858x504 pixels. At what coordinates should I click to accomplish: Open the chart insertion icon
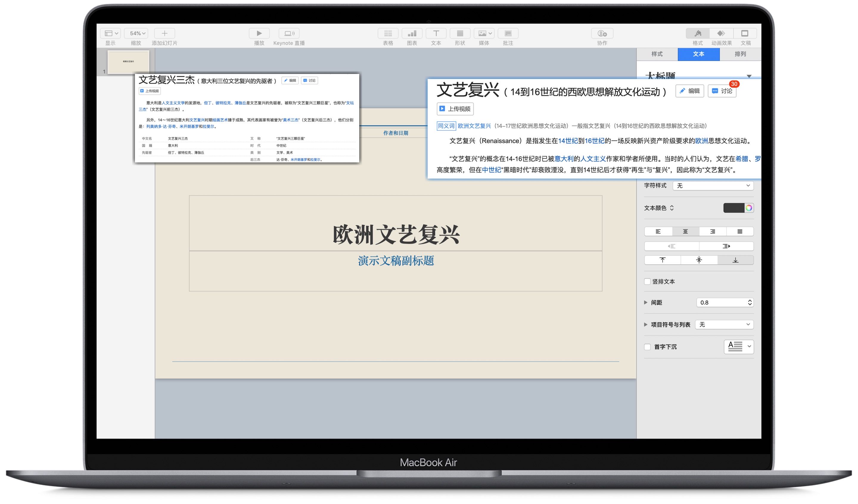[x=412, y=33]
